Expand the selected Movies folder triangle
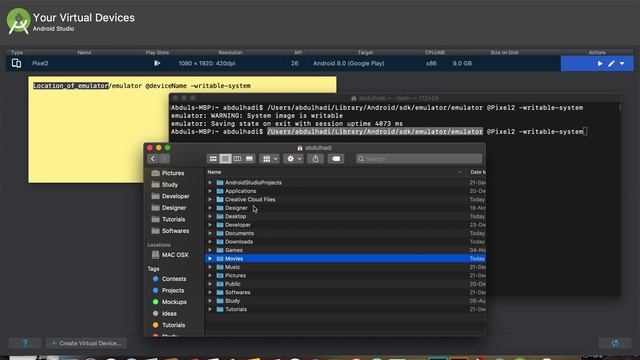This screenshot has width=640, height=360. [x=210, y=258]
